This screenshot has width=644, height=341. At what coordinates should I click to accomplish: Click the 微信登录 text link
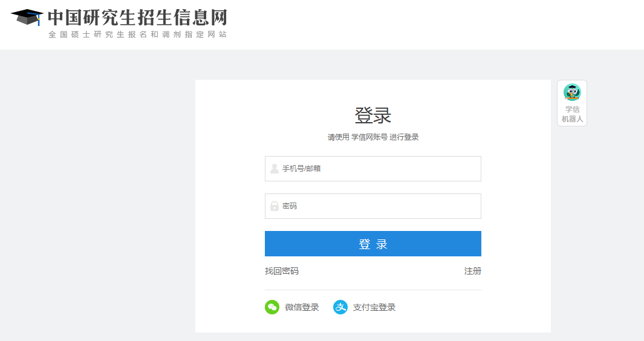point(302,307)
